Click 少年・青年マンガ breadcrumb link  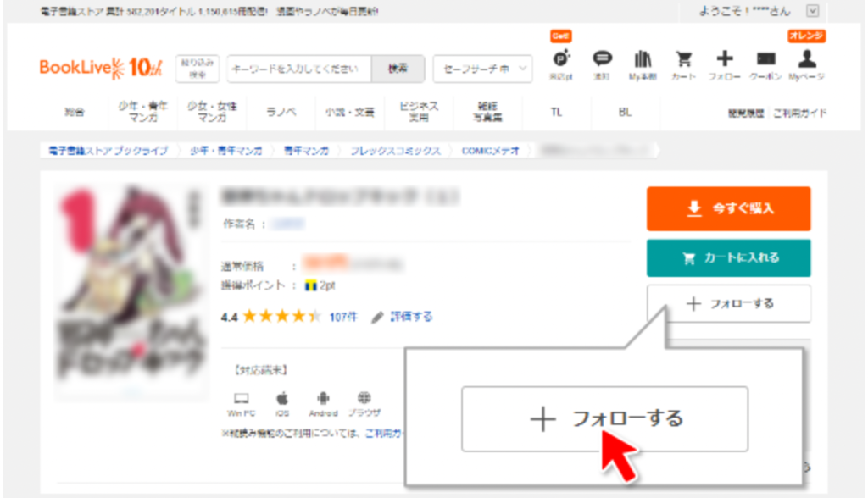[x=225, y=151]
